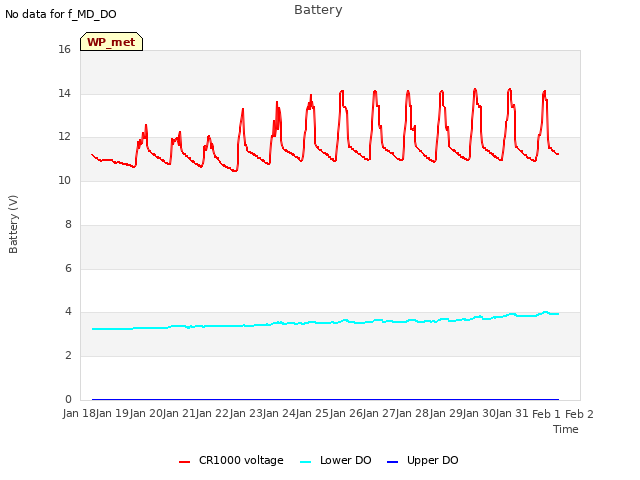The width and height of the screenshot is (640, 480).
Task: Click the 4 y-axis tick label
Action: (68, 312)
